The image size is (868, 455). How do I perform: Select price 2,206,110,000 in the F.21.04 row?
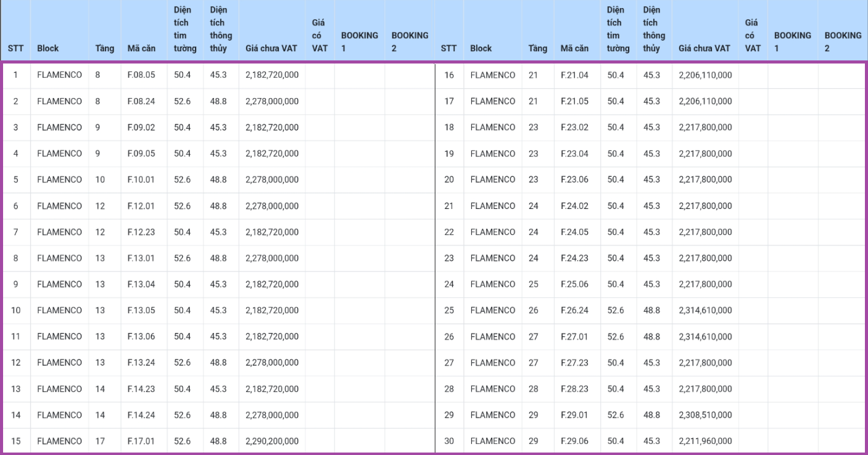point(705,75)
